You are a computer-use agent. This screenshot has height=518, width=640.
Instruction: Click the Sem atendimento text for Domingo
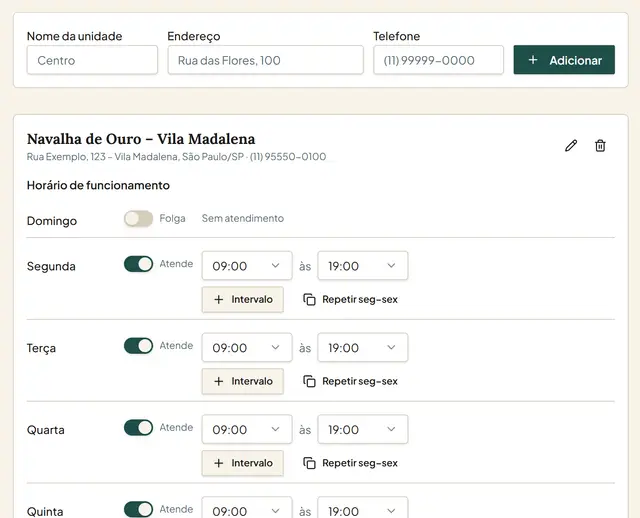click(x=243, y=218)
